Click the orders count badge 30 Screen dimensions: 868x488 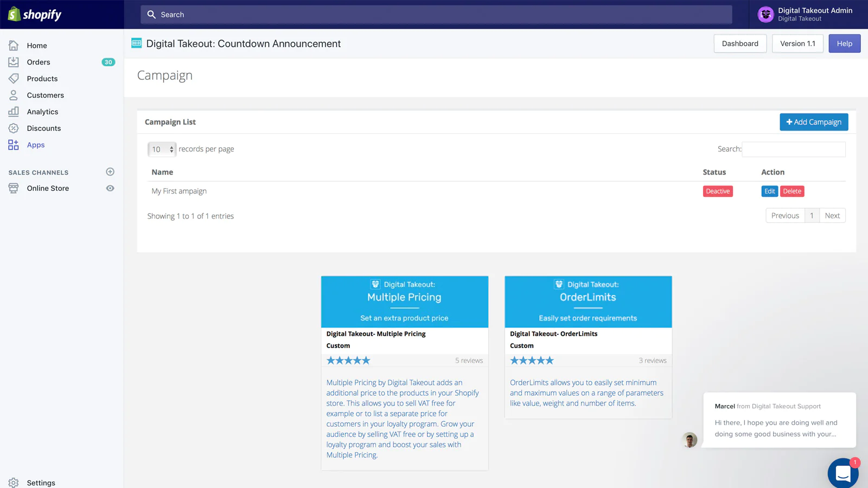(108, 62)
